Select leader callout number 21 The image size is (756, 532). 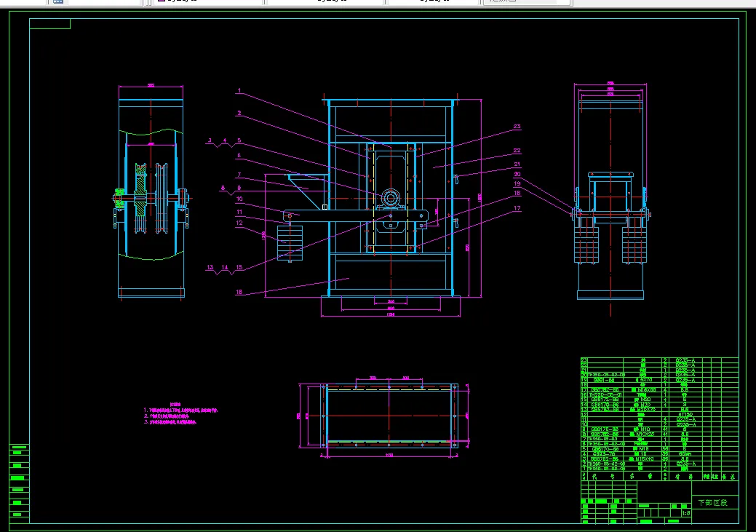tap(517, 164)
